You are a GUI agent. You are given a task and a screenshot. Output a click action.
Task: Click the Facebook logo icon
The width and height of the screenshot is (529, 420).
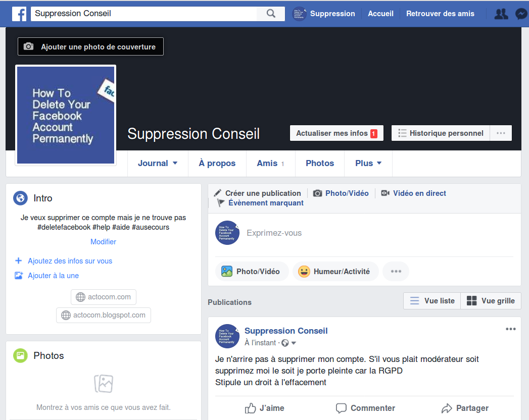19,14
